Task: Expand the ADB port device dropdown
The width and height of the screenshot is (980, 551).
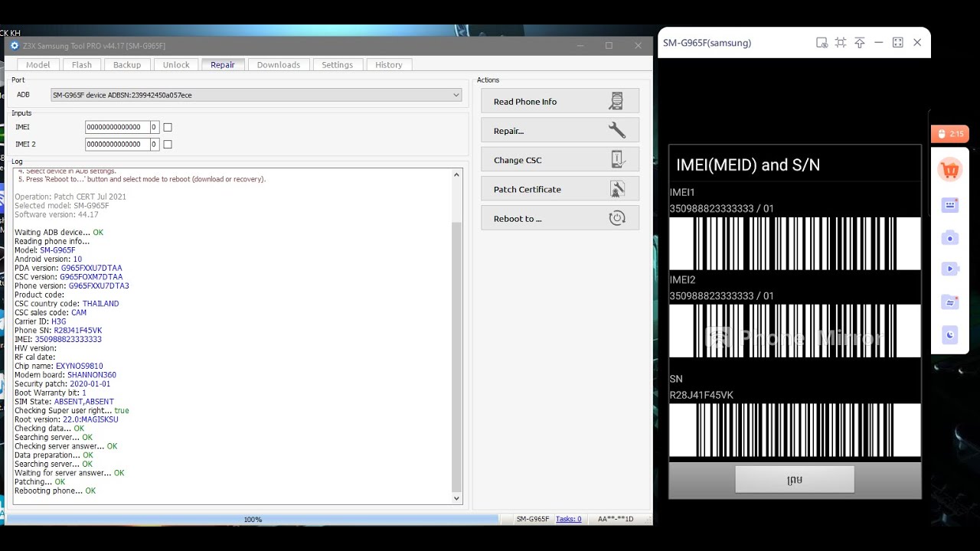Action: 256,95
